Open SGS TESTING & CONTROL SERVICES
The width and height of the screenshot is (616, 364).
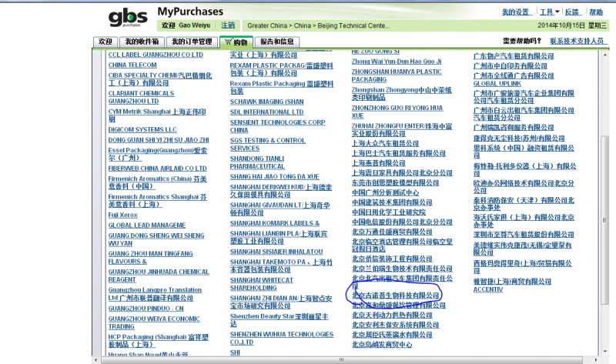click(267, 144)
